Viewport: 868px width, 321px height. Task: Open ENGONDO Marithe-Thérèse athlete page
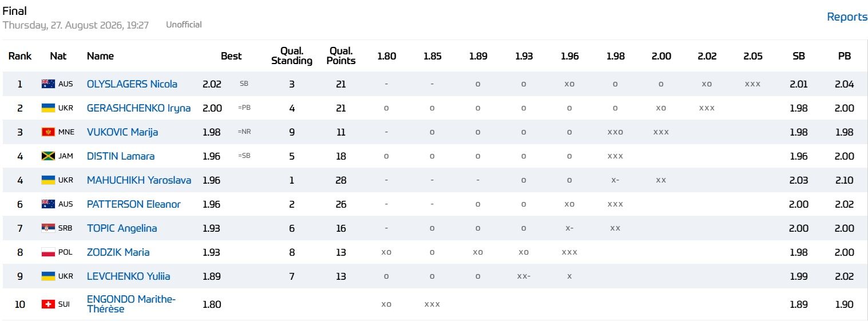click(x=132, y=304)
